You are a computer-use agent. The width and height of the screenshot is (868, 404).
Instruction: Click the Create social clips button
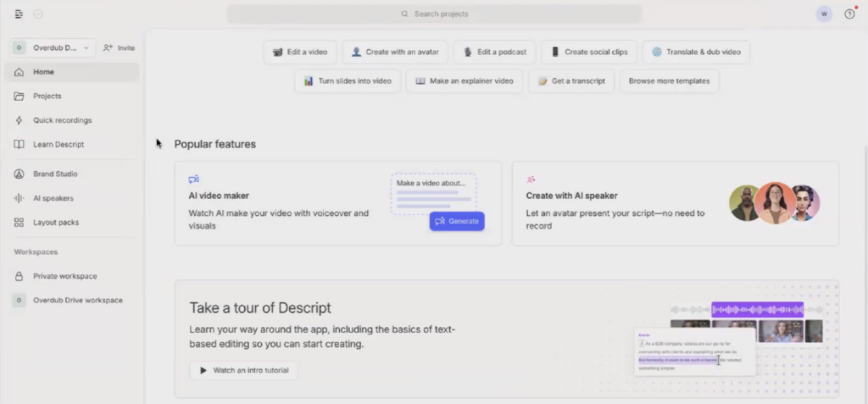[589, 52]
